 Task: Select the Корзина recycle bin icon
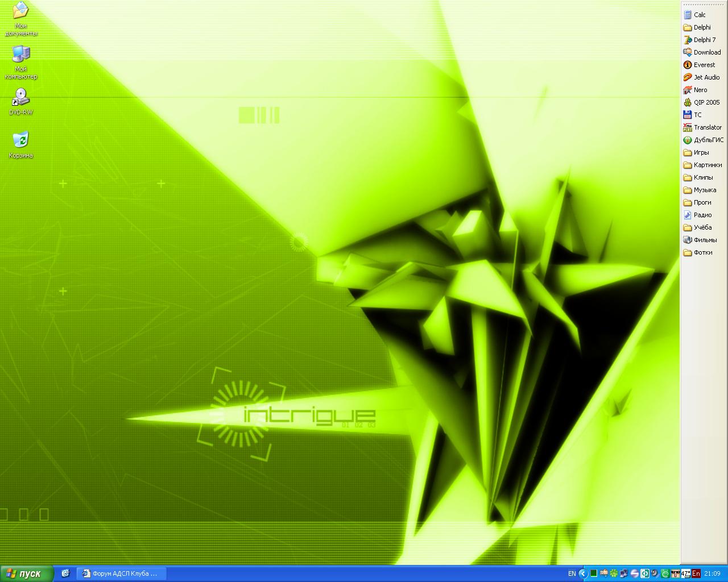20,144
